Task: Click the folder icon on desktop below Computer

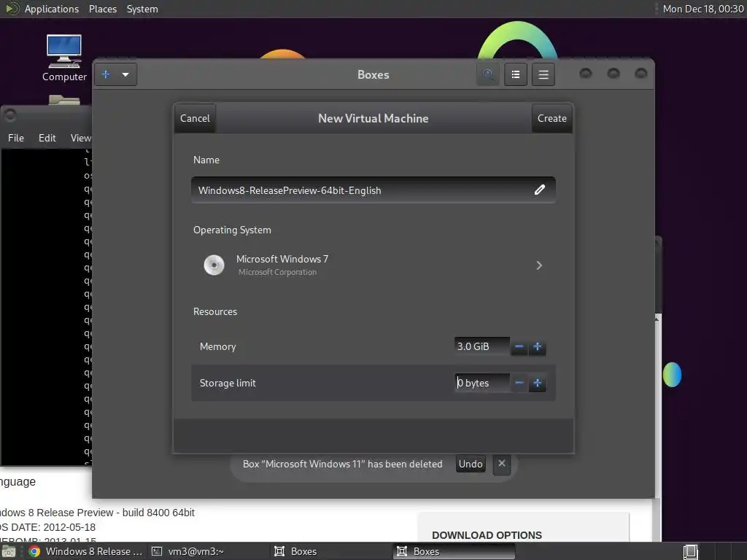Action: 64,99
